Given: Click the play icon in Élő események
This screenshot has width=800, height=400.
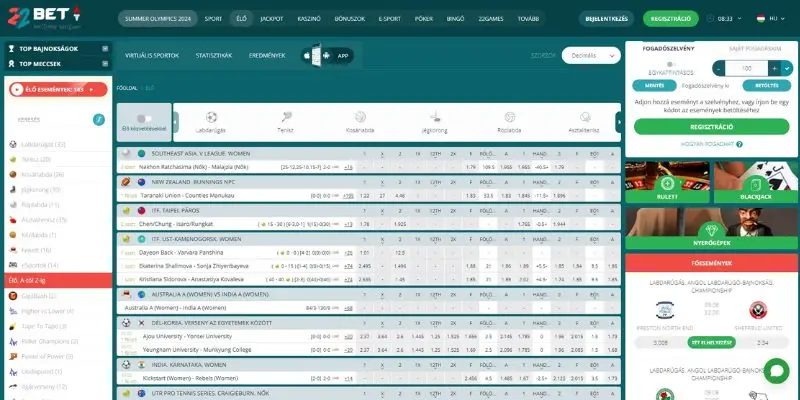Looking at the screenshot, I should pos(17,90).
